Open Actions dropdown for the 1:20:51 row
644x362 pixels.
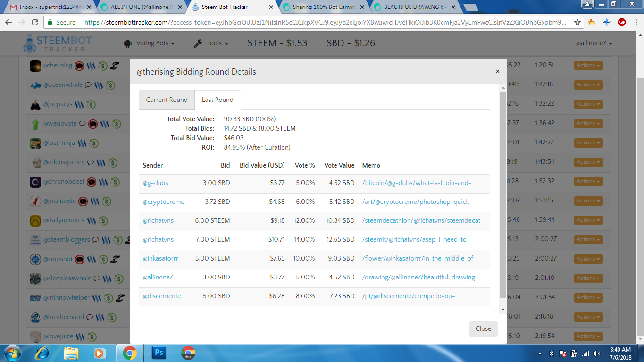(587, 65)
